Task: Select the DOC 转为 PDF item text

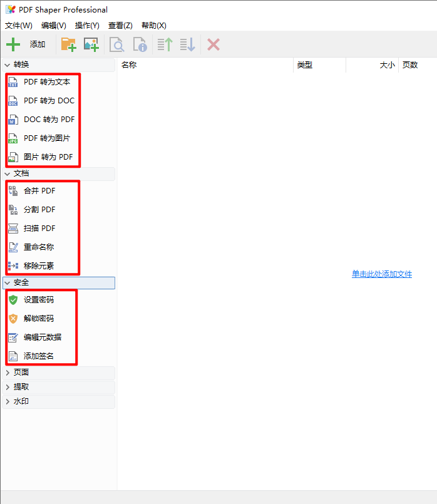Action: (x=49, y=119)
